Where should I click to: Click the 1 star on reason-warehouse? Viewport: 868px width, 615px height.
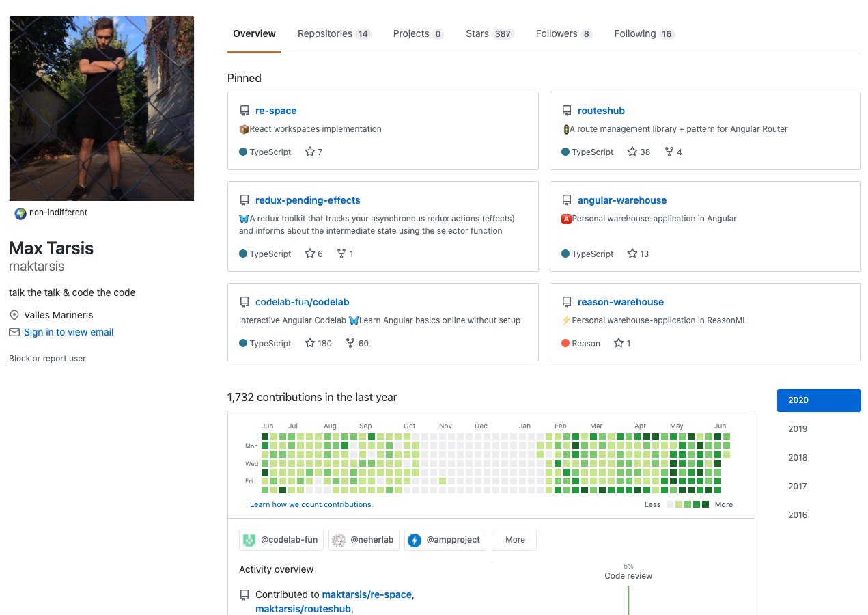point(622,343)
